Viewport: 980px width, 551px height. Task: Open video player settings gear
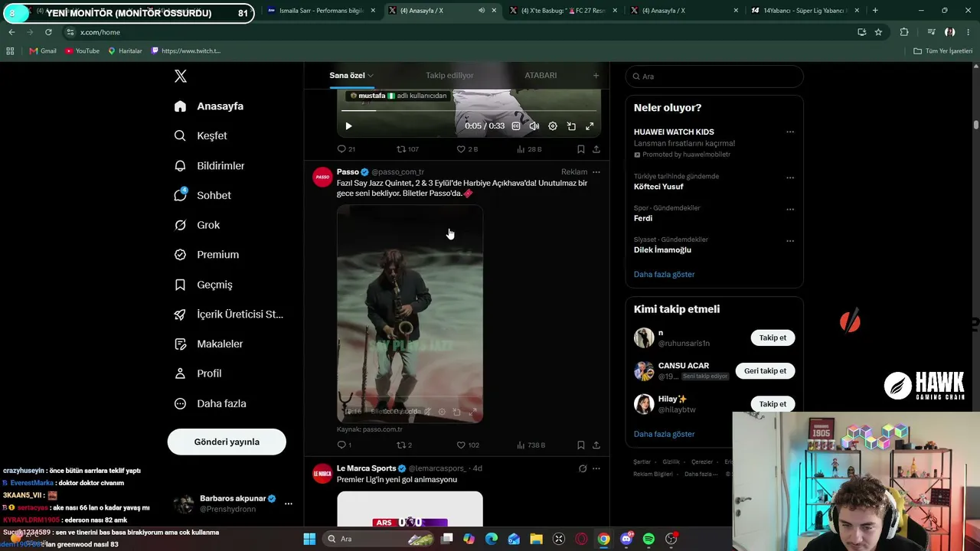pos(553,126)
